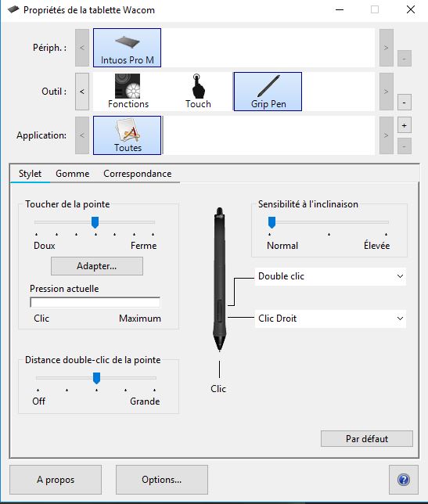This screenshot has height=504, width=428.
Task: Click the pen illustration's side switch
Action: point(220,311)
